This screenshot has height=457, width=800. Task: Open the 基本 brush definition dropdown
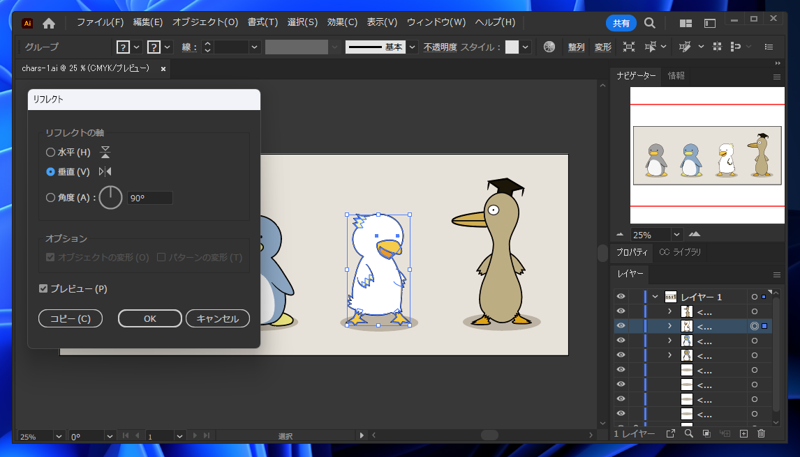412,47
